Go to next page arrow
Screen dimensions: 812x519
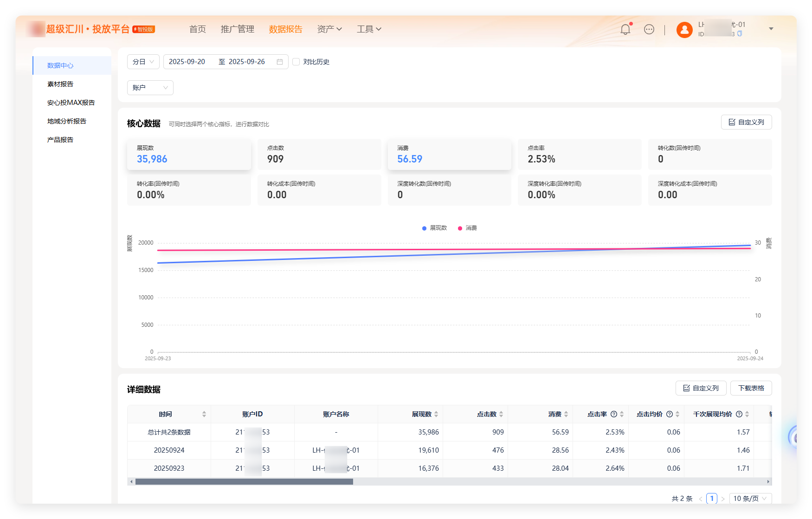coord(723,499)
